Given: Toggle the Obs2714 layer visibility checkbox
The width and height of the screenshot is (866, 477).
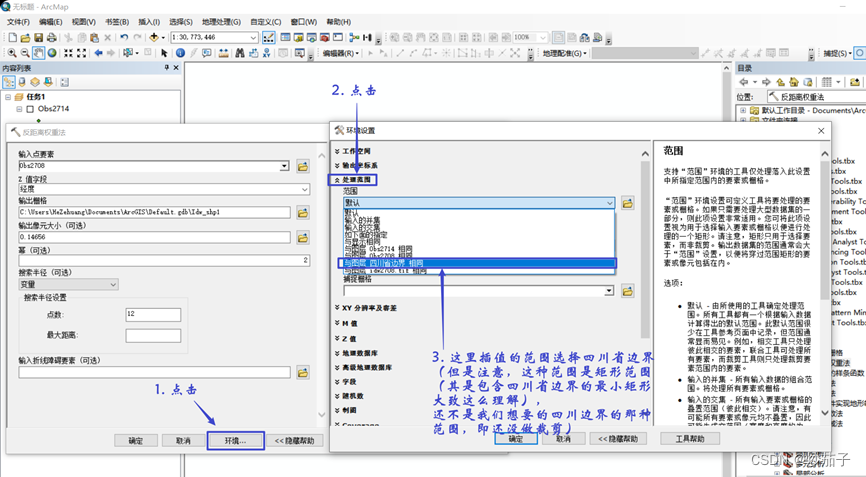Looking at the screenshot, I should tap(31, 109).
